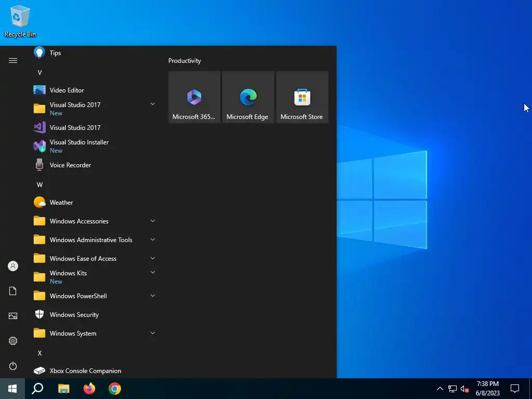Image resolution: width=532 pixels, height=399 pixels.
Task: Open the Microsoft 365 tile
Action: (x=194, y=97)
